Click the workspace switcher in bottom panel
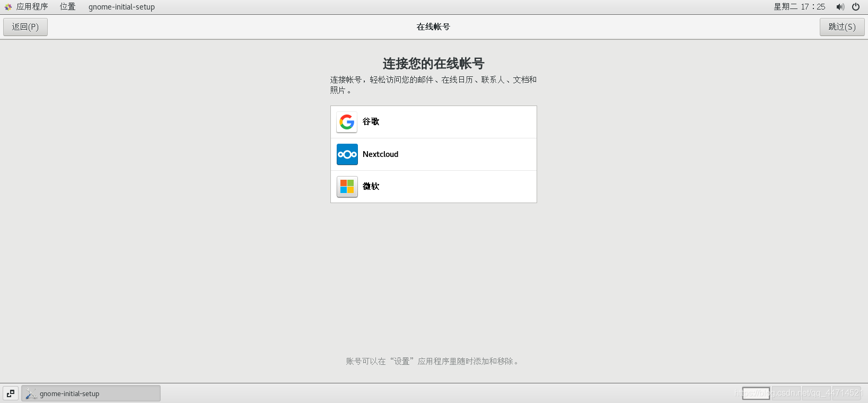The height and width of the screenshot is (403, 868). [x=802, y=393]
